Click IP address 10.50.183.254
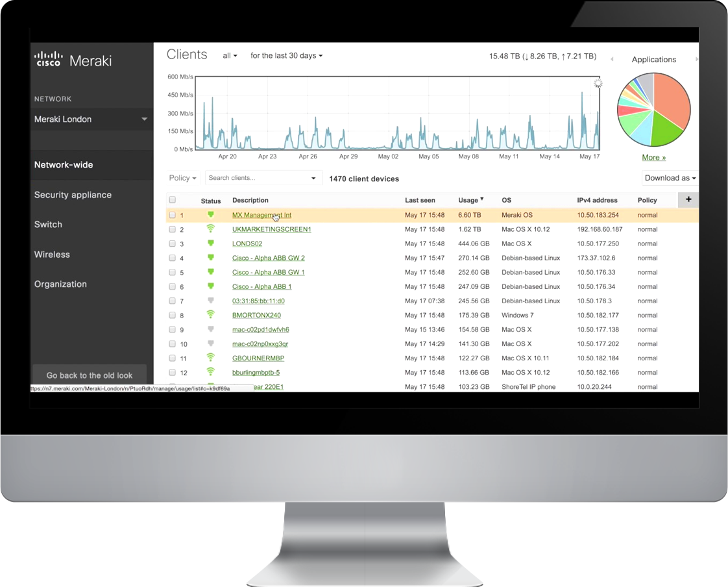 598,215
